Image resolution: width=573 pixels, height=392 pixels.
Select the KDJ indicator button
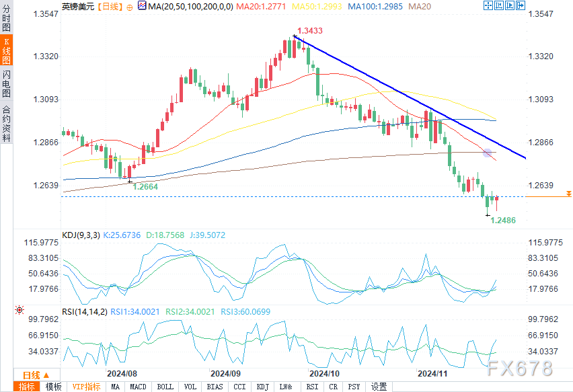coord(263,387)
